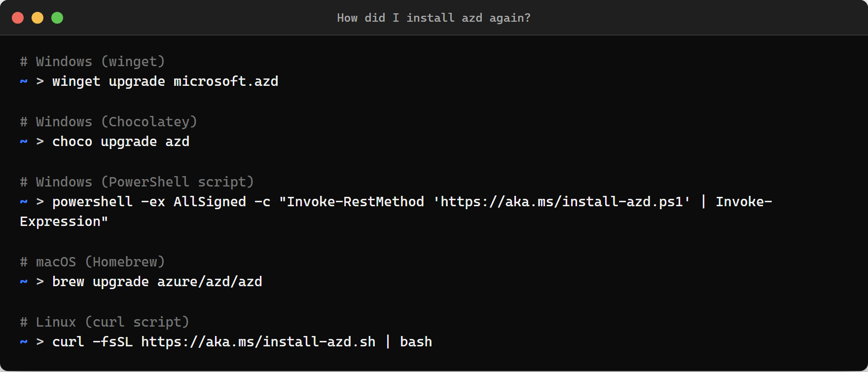The width and height of the screenshot is (868, 372).
Task: Select the tilde prompt next to brew command
Action: [23, 282]
